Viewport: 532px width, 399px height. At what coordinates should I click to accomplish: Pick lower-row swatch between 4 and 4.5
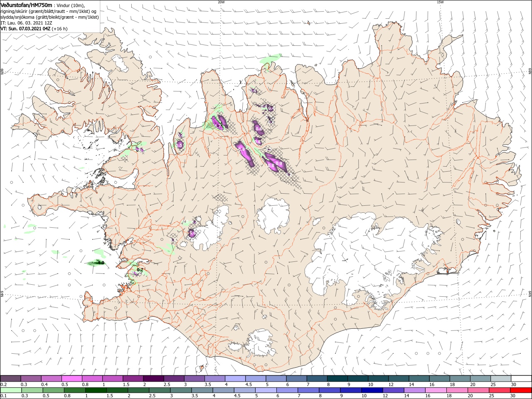(x=224, y=390)
